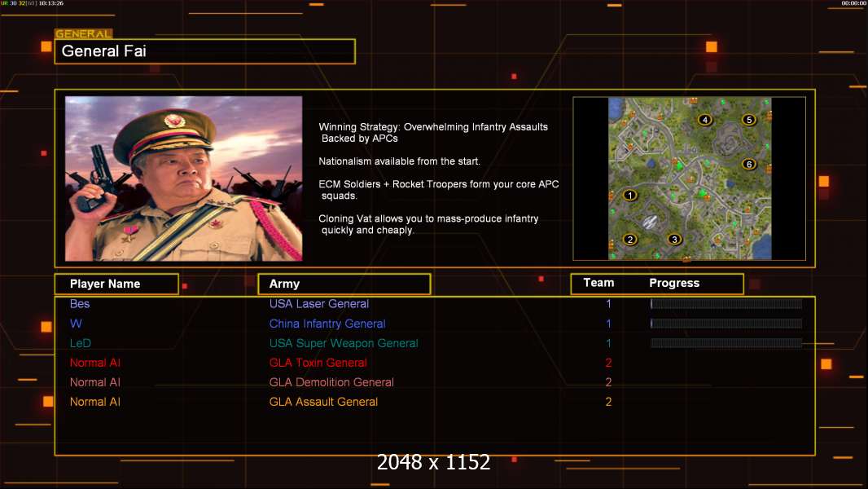Screen dimensions: 868x489
Task: Click General Fai's portrait image
Action: click(184, 178)
